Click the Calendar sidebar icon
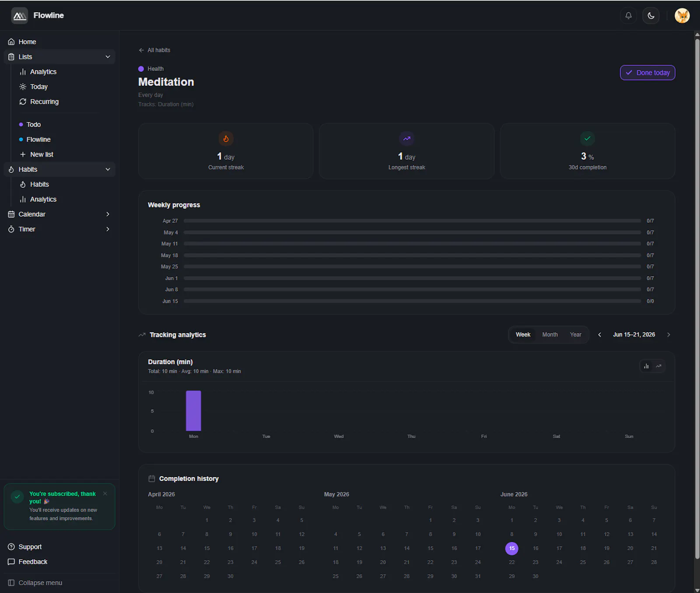Screen dimensions: 700x593 pyautogui.click(x=11, y=214)
